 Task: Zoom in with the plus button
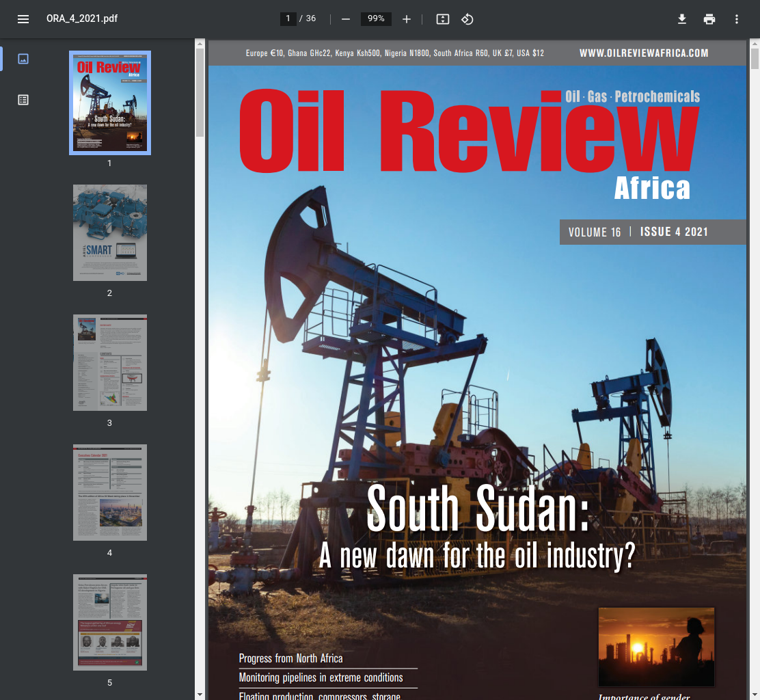(407, 19)
